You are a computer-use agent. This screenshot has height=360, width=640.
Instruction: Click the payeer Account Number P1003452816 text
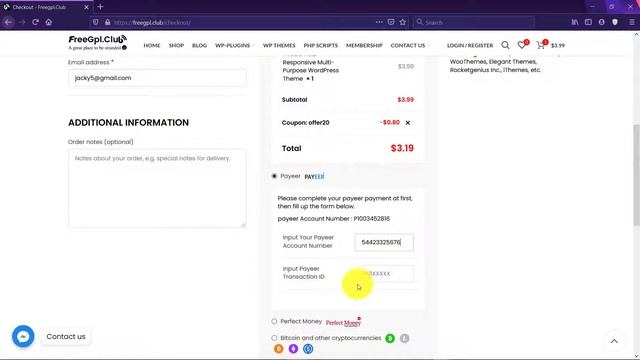[333, 219]
